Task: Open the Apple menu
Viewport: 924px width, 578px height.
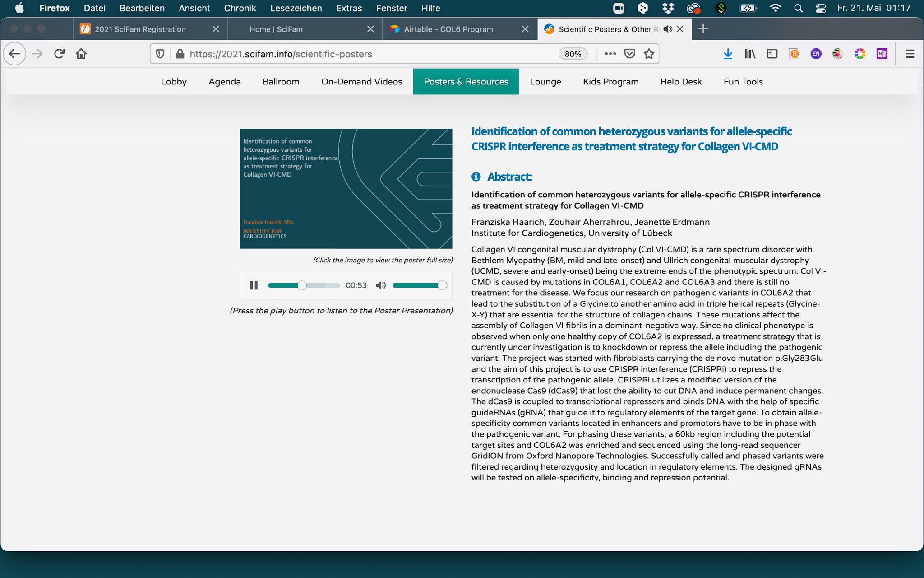Action: (x=19, y=8)
